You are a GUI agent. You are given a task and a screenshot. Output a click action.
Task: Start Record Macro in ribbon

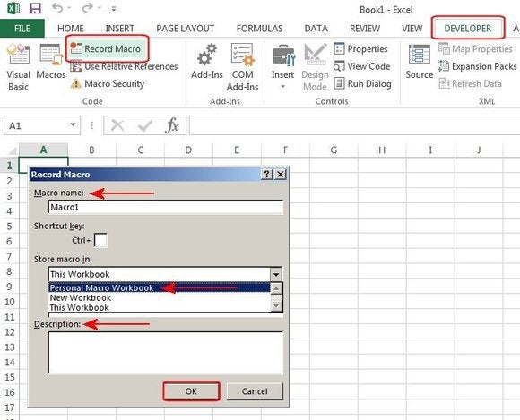106,48
